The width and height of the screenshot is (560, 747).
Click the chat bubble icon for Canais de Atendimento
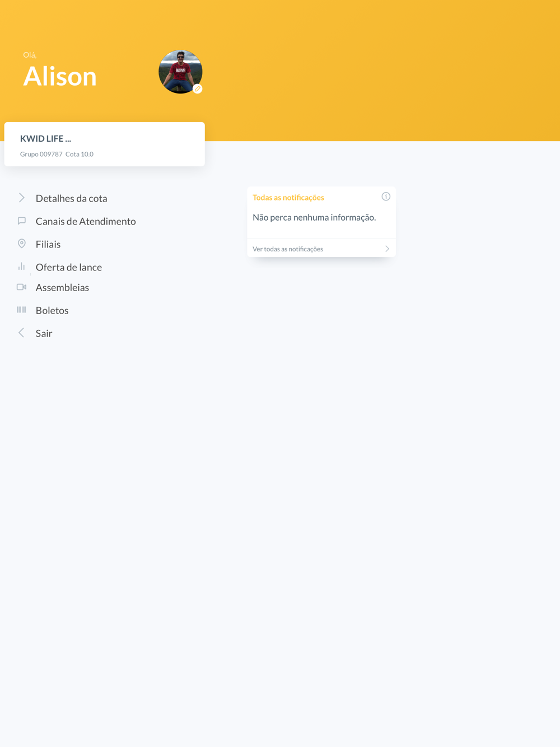click(x=22, y=221)
